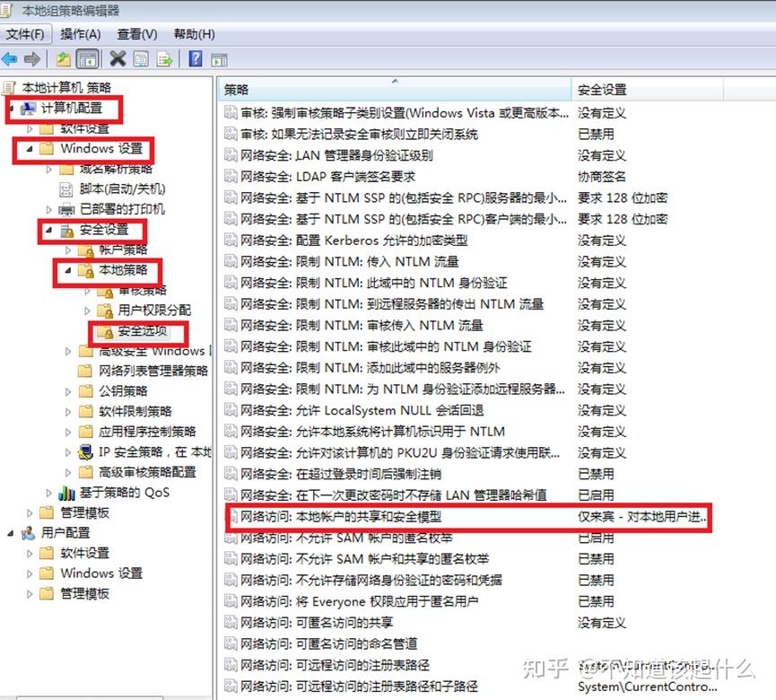Click policy icon for 网络访问: 本地帐户的共享和安全模型

pyautogui.click(x=231, y=517)
